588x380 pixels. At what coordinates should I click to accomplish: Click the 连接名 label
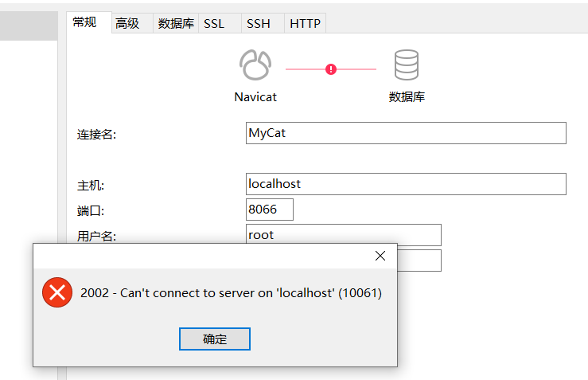click(x=97, y=134)
